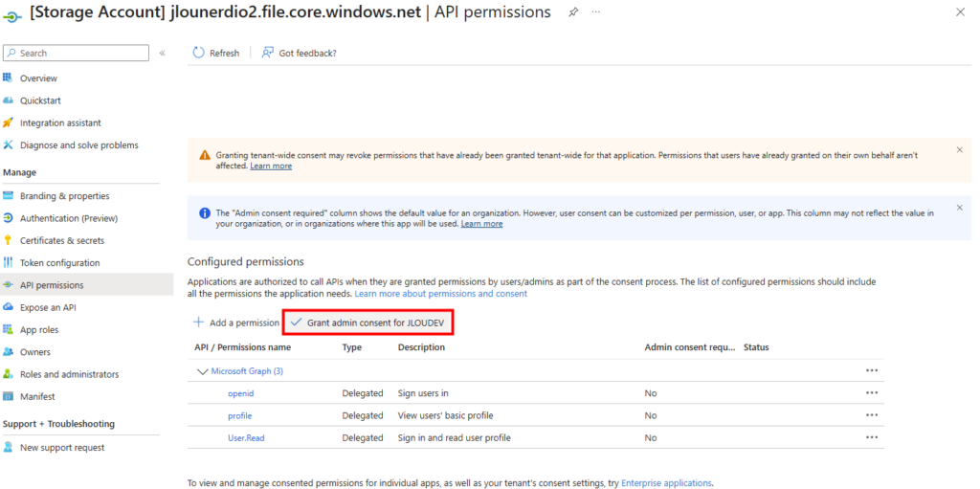This screenshot has width=980, height=489.
Task: Click the Expose an API cloud icon
Action: pos(8,307)
